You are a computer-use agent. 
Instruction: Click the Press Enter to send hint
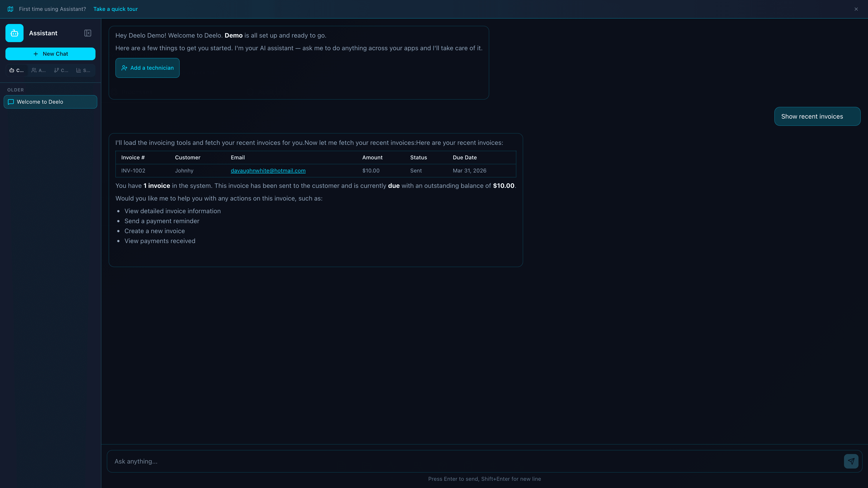(484, 479)
